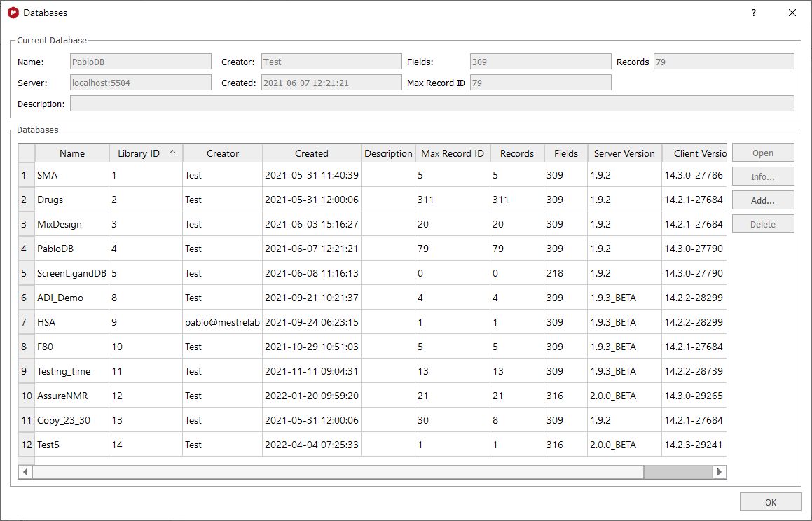This screenshot has height=521, width=812.
Task: Click the empty Description input field
Action: (x=432, y=104)
